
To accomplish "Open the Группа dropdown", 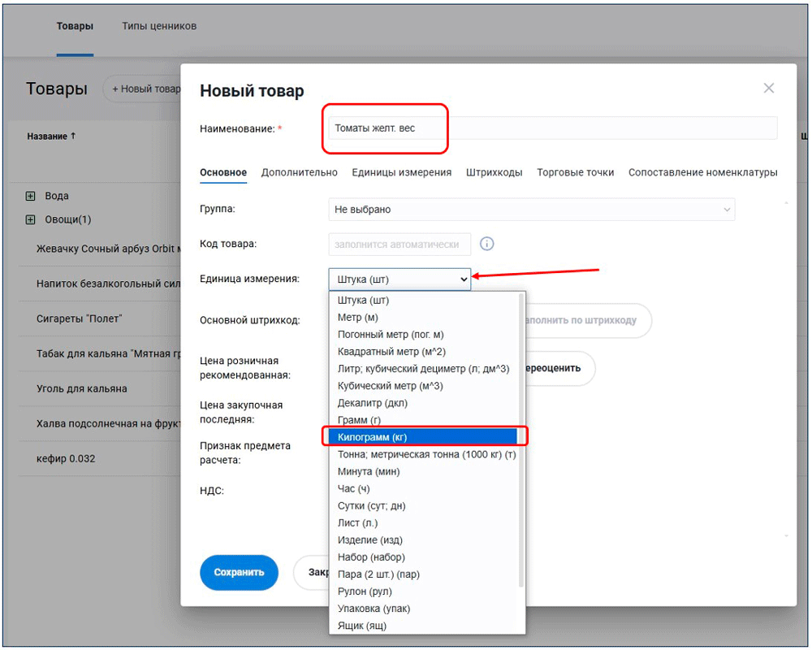I will point(531,210).
